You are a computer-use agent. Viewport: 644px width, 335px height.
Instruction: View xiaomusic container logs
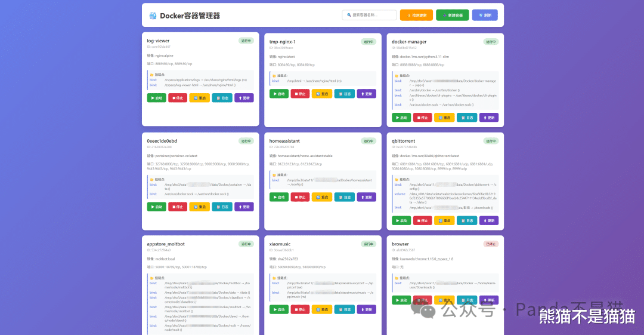[x=345, y=309]
